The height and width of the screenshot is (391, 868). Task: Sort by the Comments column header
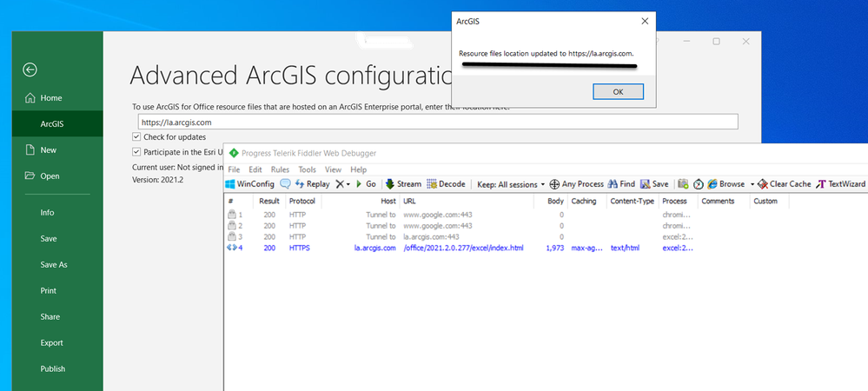[x=724, y=201]
